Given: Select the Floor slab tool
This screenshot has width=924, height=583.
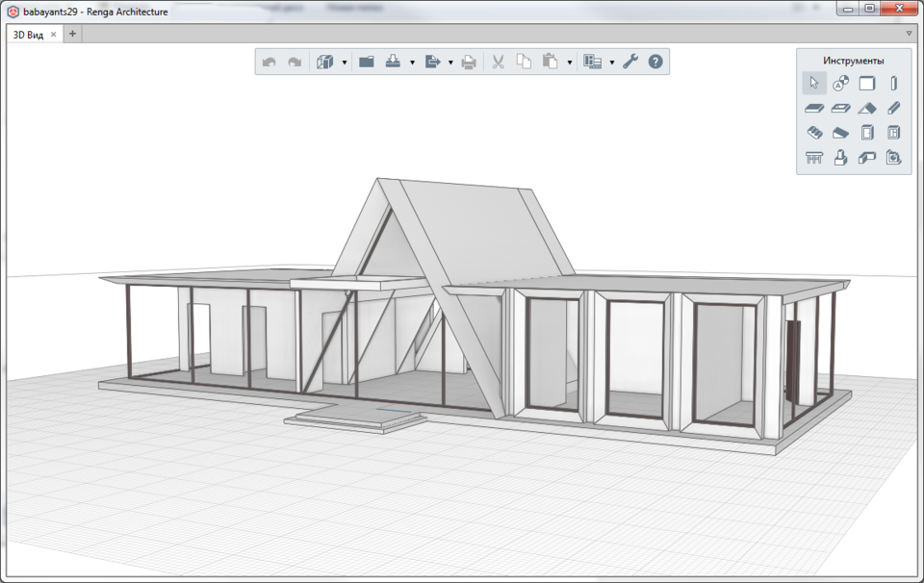Looking at the screenshot, I should click(x=813, y=108).
